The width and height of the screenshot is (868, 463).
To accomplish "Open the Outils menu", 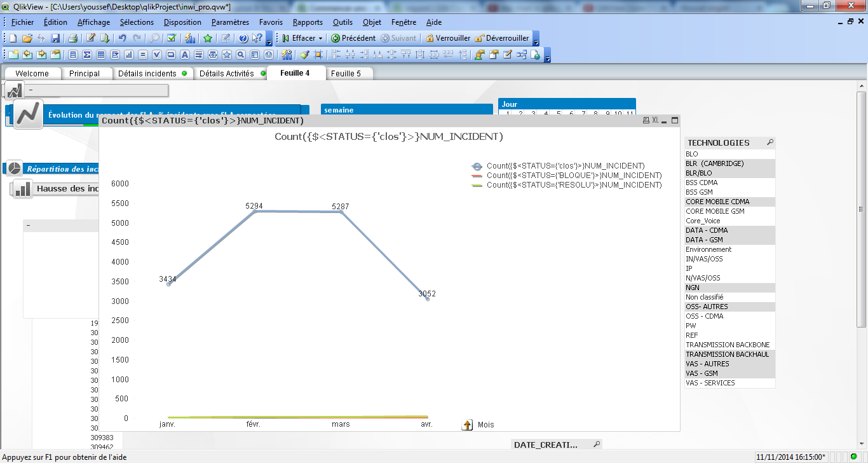I will click(342, 22).
